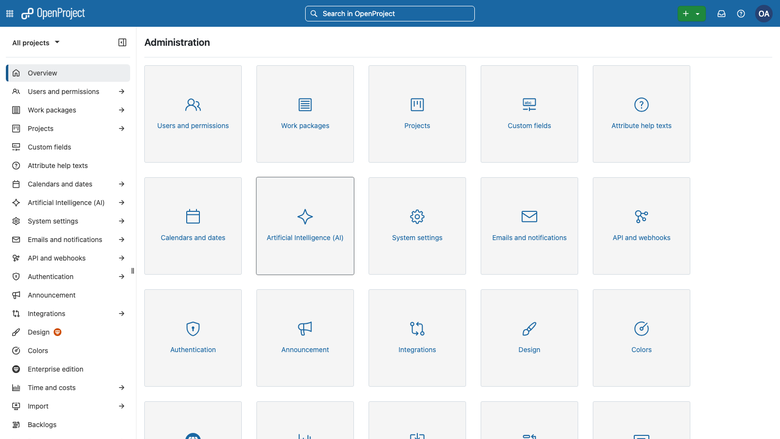Open the OpenProject logo home link

[53, 13]
